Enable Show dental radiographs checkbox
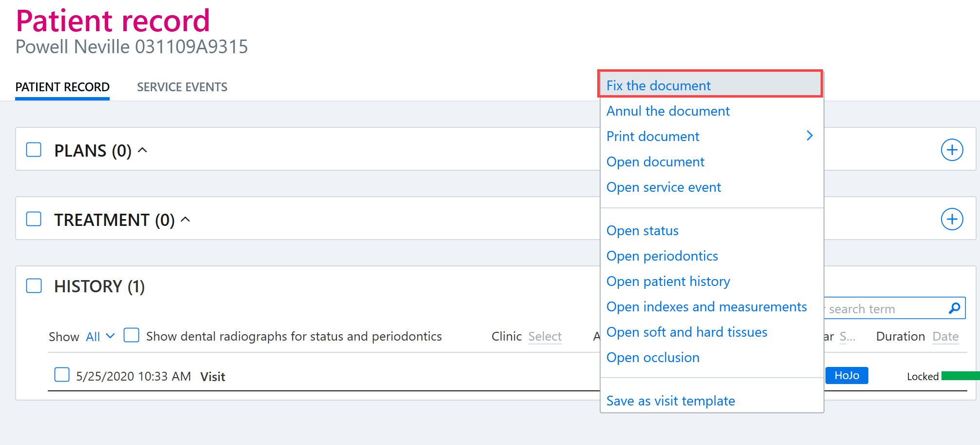This screenshot has height=445, width=980. coord(132,335)
